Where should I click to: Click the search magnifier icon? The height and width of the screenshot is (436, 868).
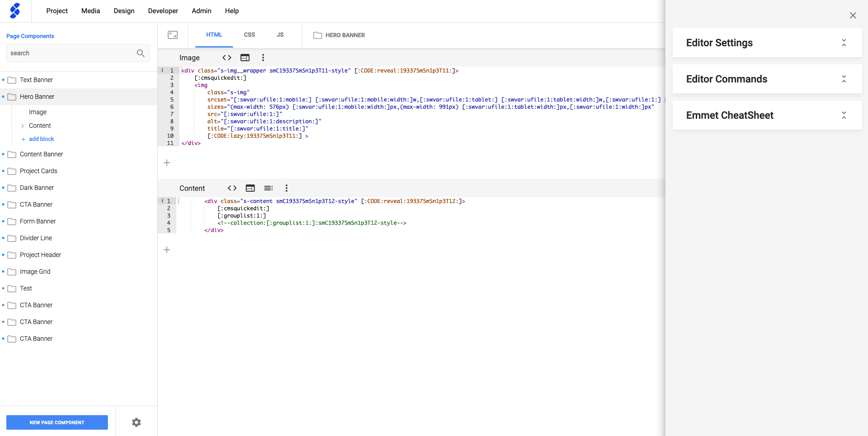[x=141, y=53]
